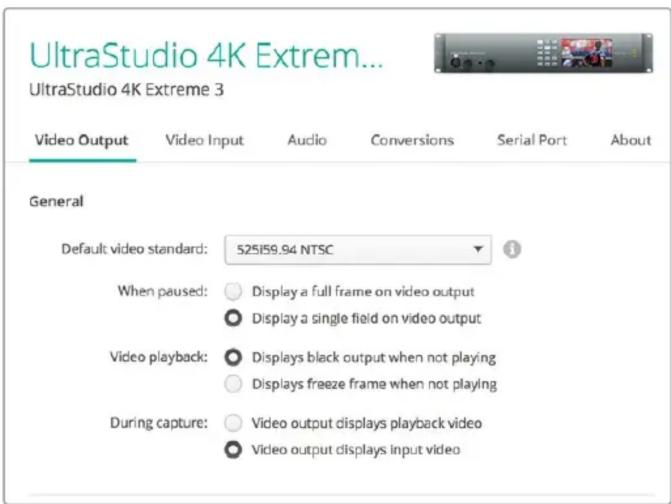Open the About tab
The image size is (671, 504).
click(x=631, y=140)
